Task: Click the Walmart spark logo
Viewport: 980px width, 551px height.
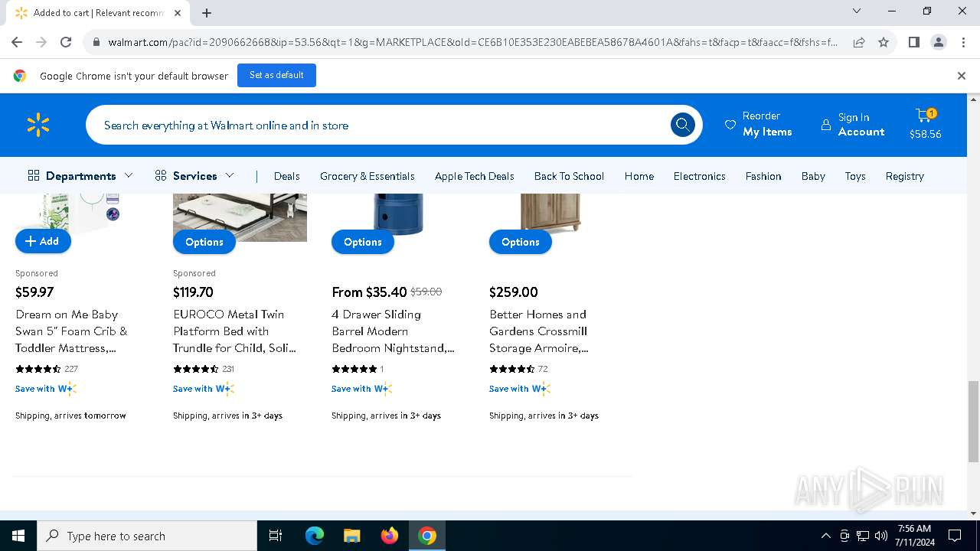Action: tap(38, 125)
